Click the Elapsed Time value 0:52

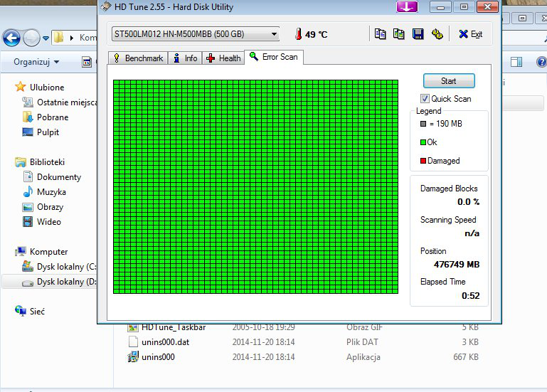point(470,296)
